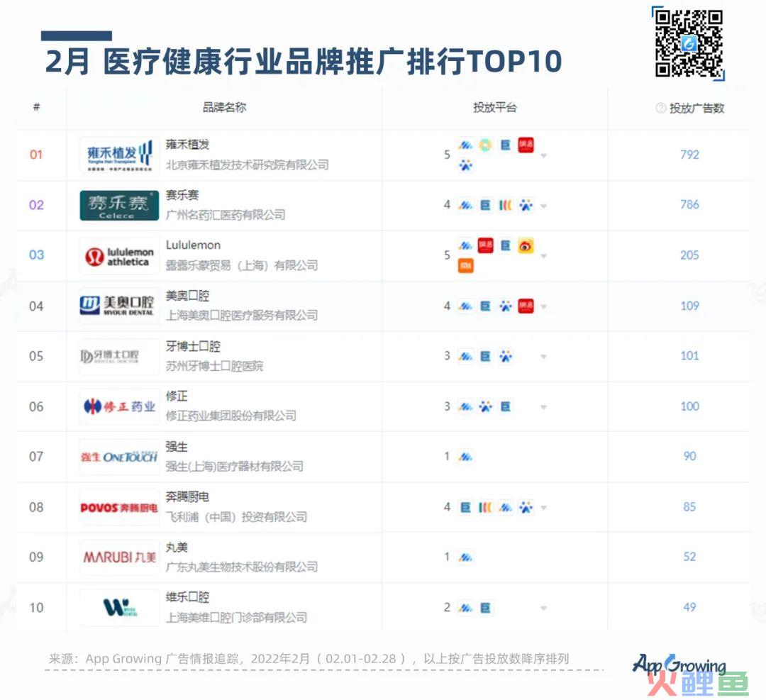Click company name 广东丸美生物技术股份有限公司
Image resolution: width=766 pixels, height=700 pixels.
(x=242, y=567)
